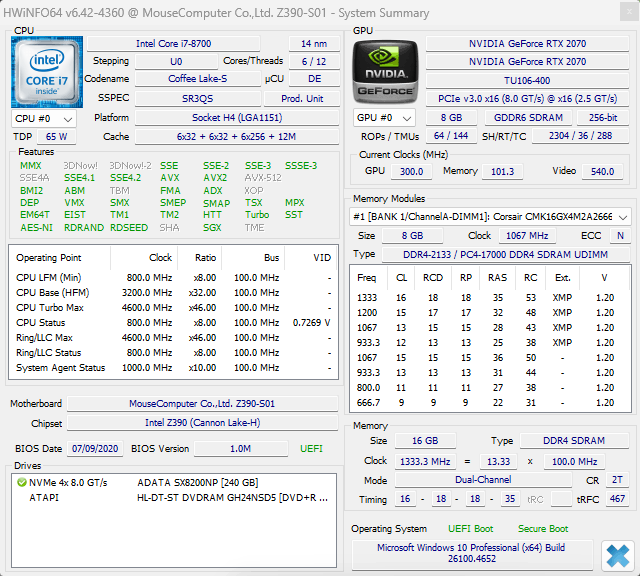This screenshot has width=640, height=576.
Task: Click the SR3QS SSPEC value
Action: coord(198,99)
